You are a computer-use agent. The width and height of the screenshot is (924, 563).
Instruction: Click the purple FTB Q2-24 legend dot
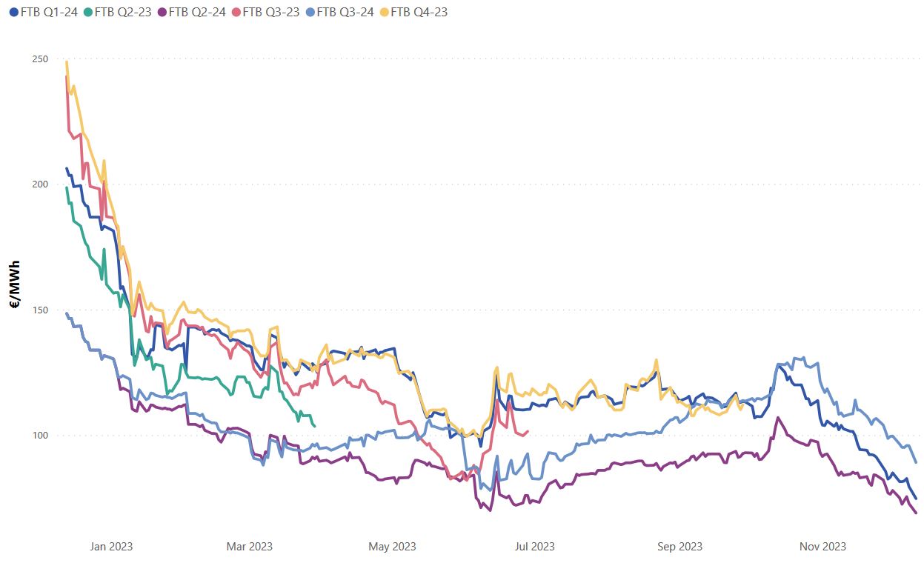tap(161, 13)
